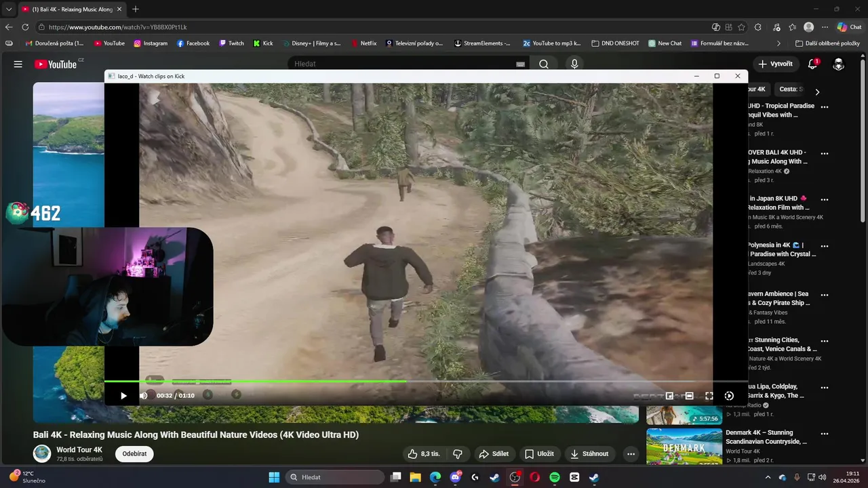Screen dimensions: 868x488
Task: Open Copilot Chat in the browser toolbar
Action: click(x=849, y=27)
